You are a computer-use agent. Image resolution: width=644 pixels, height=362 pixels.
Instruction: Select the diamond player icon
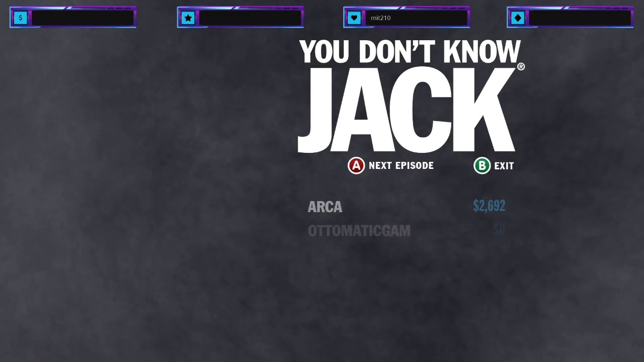click(x=518, y=18)
